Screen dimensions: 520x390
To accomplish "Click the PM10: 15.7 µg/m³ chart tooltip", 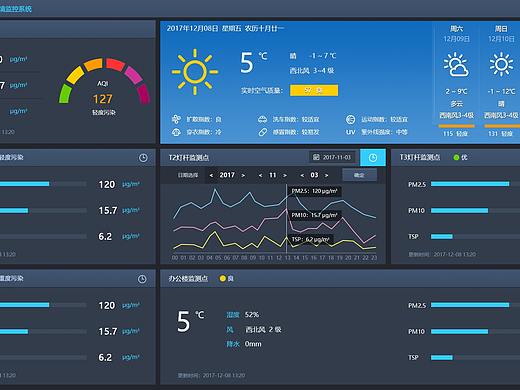I will (x=314, y=215).
